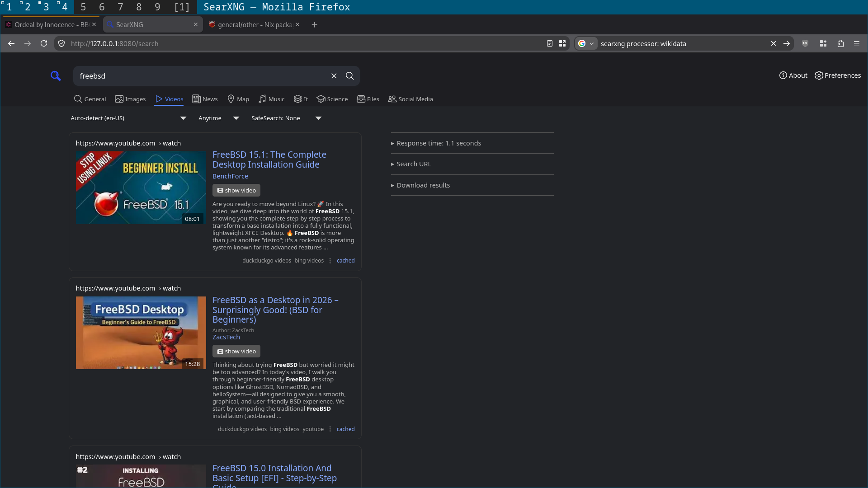Clear the Firefox search bar text
The image size is (868, 488).
(774, 43)
